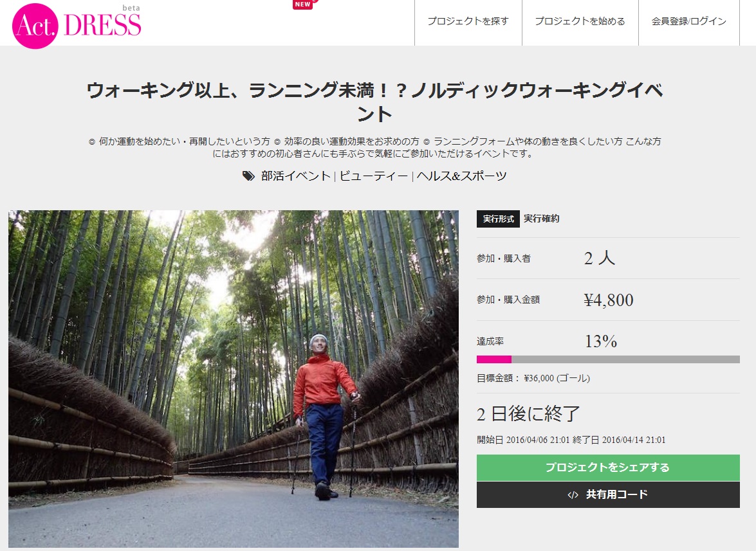This screenshot has height=551, width=756.
Task: Click the 実行確約 text label
Action: tap(542, 219)
